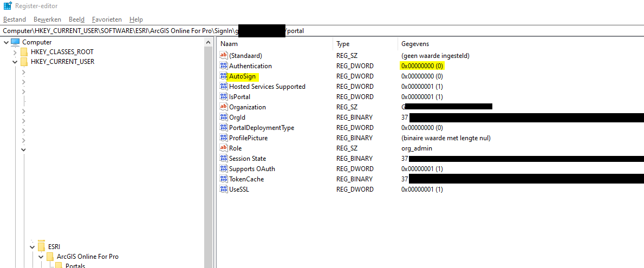Click the TokenCache binary value icon

[x=224, y=179]
